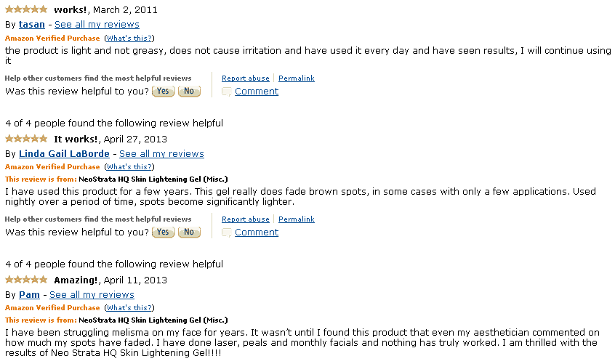Click the star rating of the "Amazing!" review
This screenshot has height=364, width=615.
[26, 280]
